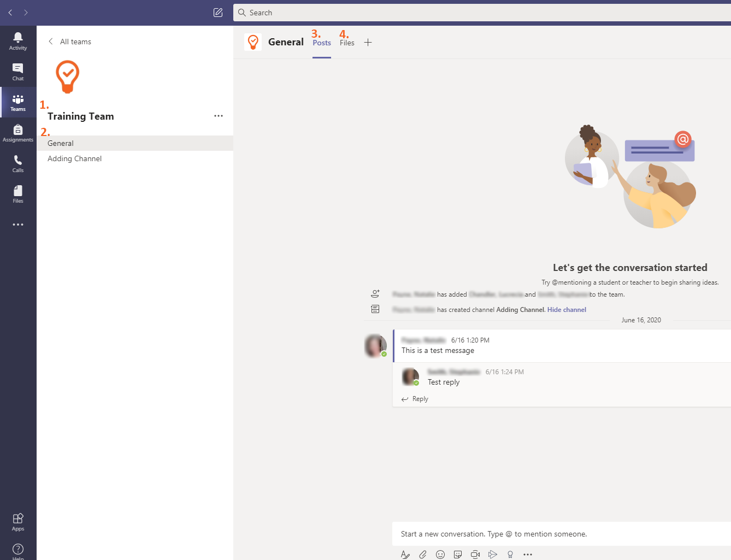Viewport: 731px width, 560px height.
Task: Open the Apps store icon
Action: coord(18,522)
